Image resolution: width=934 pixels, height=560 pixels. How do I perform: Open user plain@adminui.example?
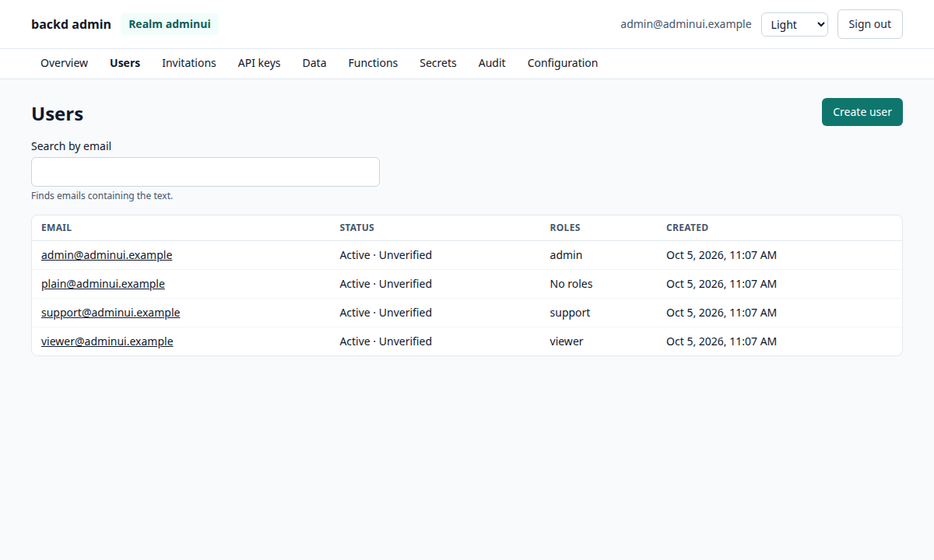coord(103,284)
